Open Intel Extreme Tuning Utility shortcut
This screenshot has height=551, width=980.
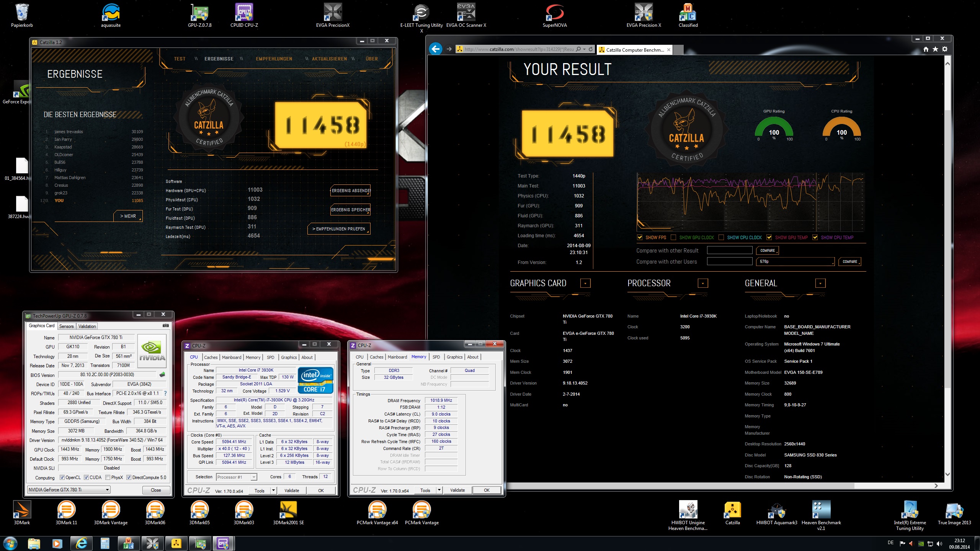tap(910, 515)
